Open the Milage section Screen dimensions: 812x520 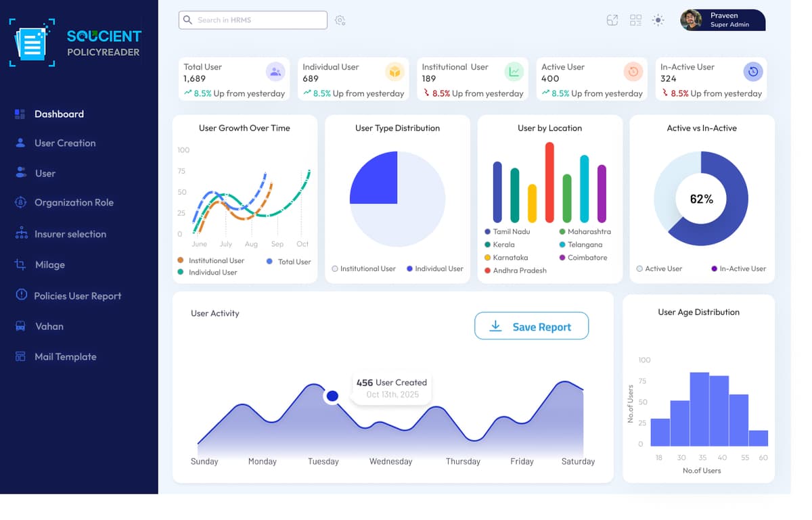coord(51,264)
